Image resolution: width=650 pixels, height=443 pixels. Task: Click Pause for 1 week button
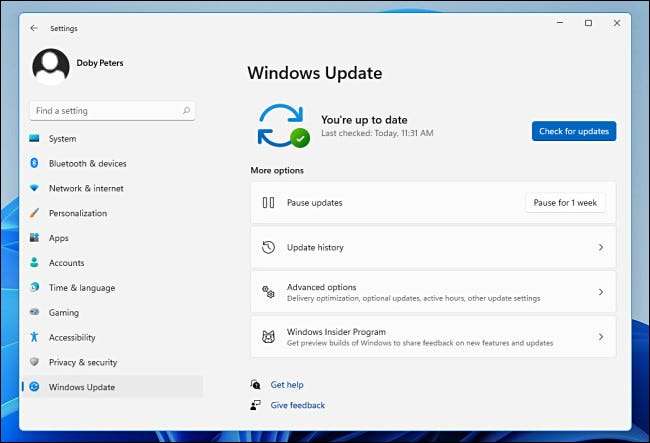click(x=565, y=203)
